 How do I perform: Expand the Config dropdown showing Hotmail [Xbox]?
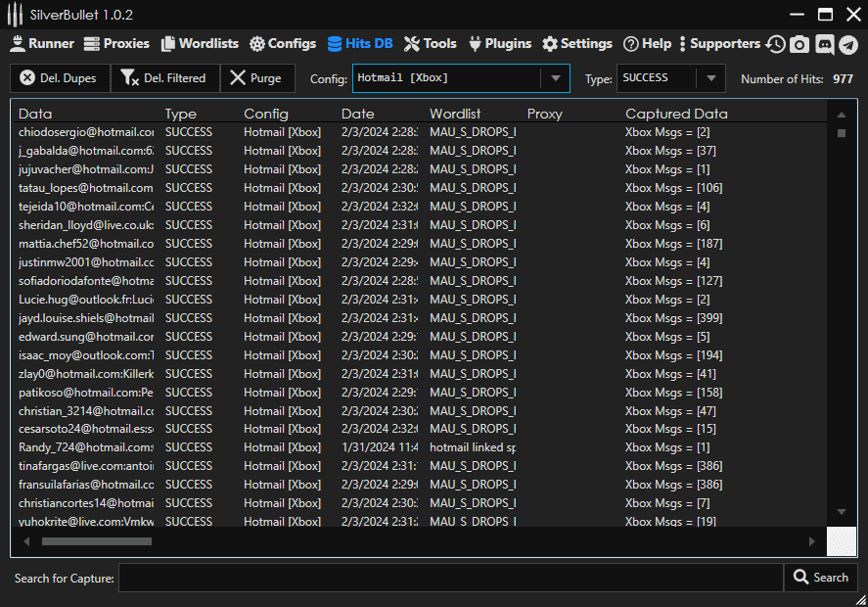(x=556, y=78)
